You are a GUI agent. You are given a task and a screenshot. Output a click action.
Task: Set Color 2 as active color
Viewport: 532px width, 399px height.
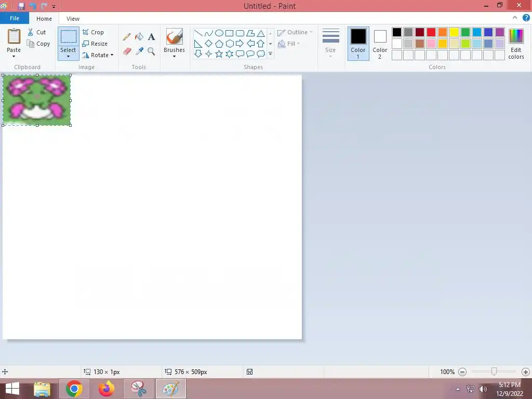pyautogui.click(x=380, y=44)
